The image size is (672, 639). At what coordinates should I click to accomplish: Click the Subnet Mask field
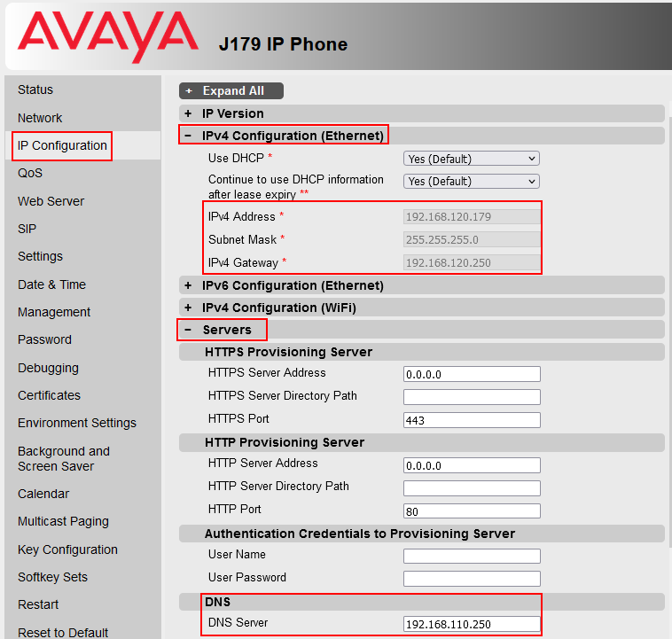click(472, 239)
